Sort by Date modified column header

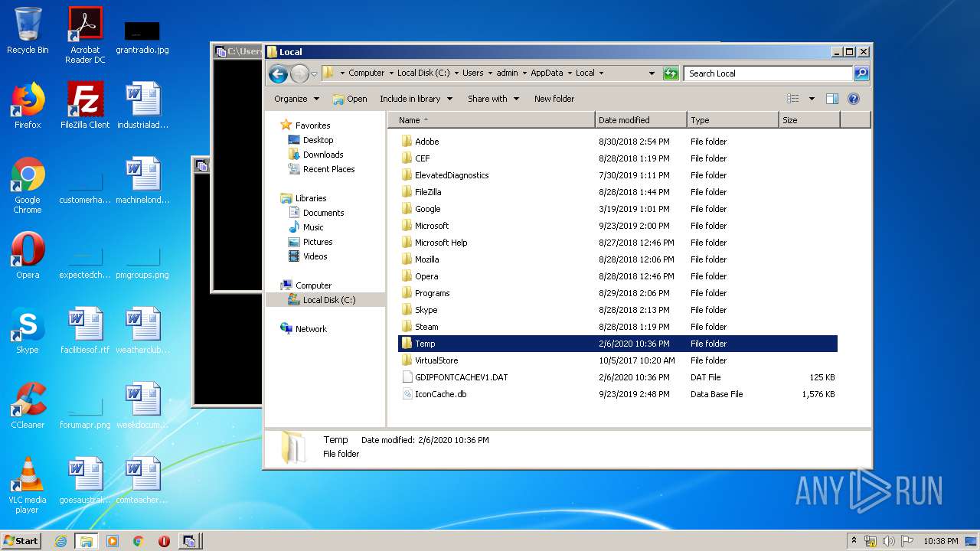[x=641, y=120]
